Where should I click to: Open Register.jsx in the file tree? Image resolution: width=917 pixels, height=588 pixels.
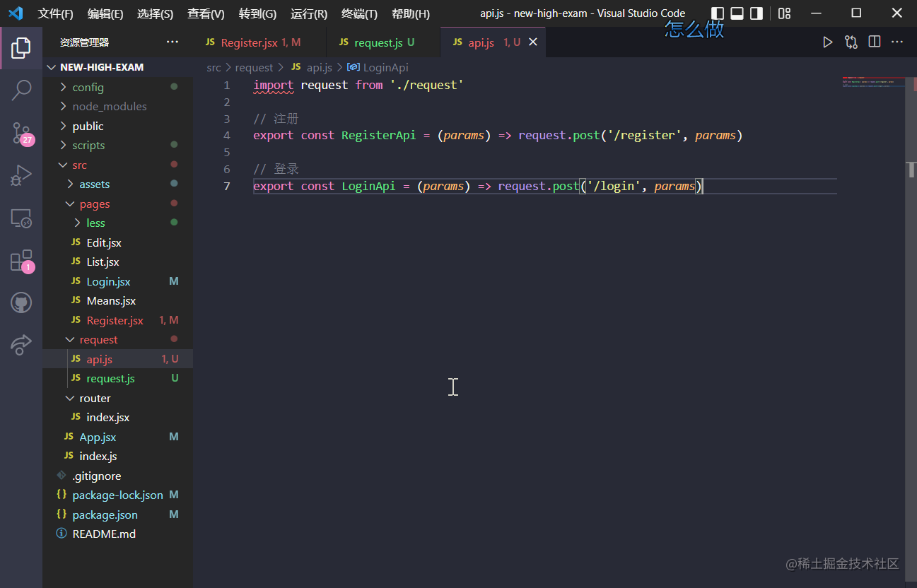[x=115, y=321]
